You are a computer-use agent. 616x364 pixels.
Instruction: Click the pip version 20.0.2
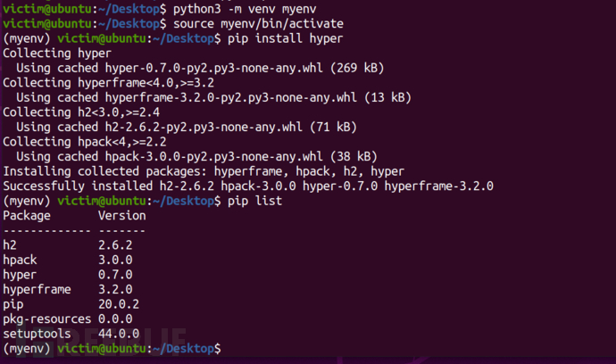coord(119,302)
